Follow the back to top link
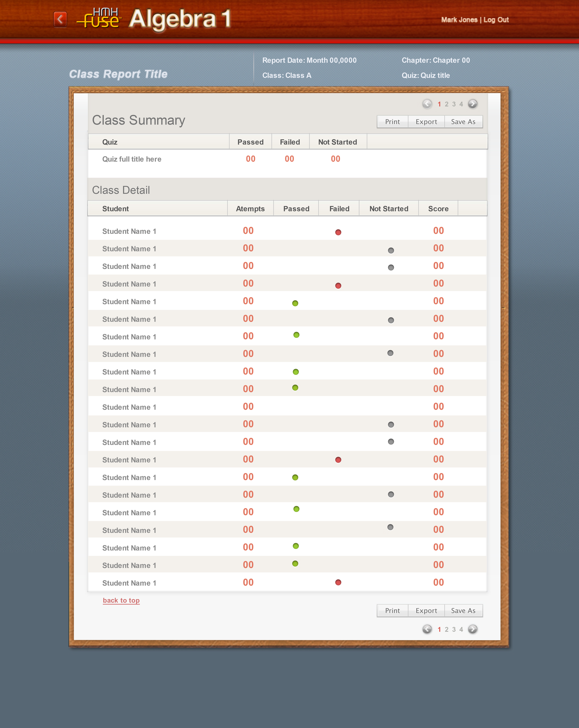This screenshot has height=728, width=579. [x=121, y=600]
